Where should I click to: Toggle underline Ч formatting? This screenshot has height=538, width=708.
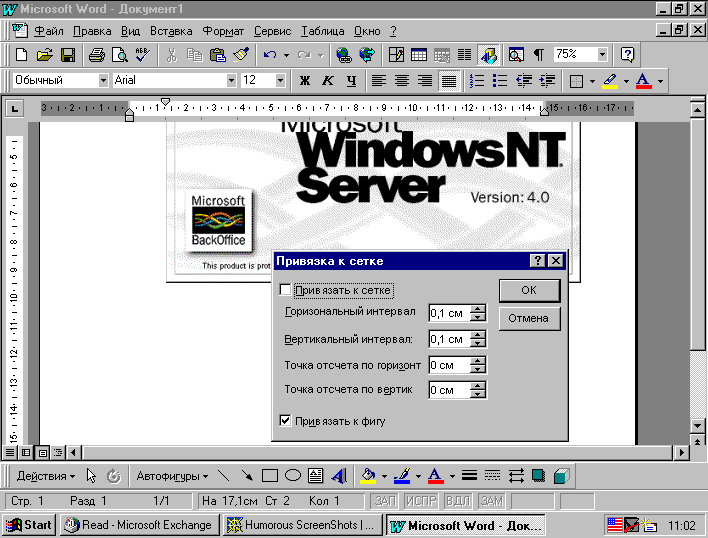pyautogui.click(x=351, y=81)
